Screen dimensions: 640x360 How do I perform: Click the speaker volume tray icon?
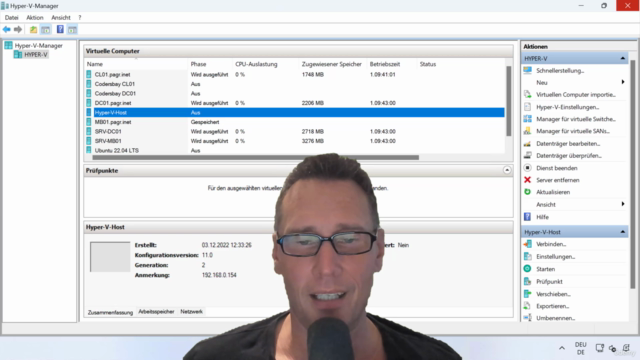coord(612,348)
